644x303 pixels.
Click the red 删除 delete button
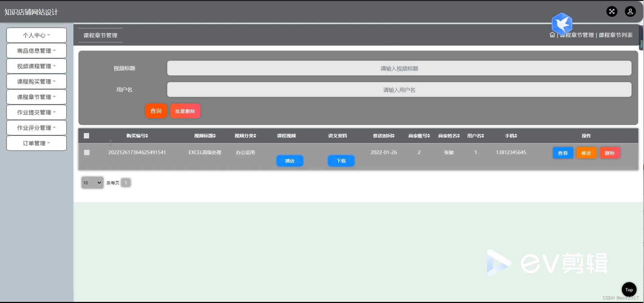point(610,153)
